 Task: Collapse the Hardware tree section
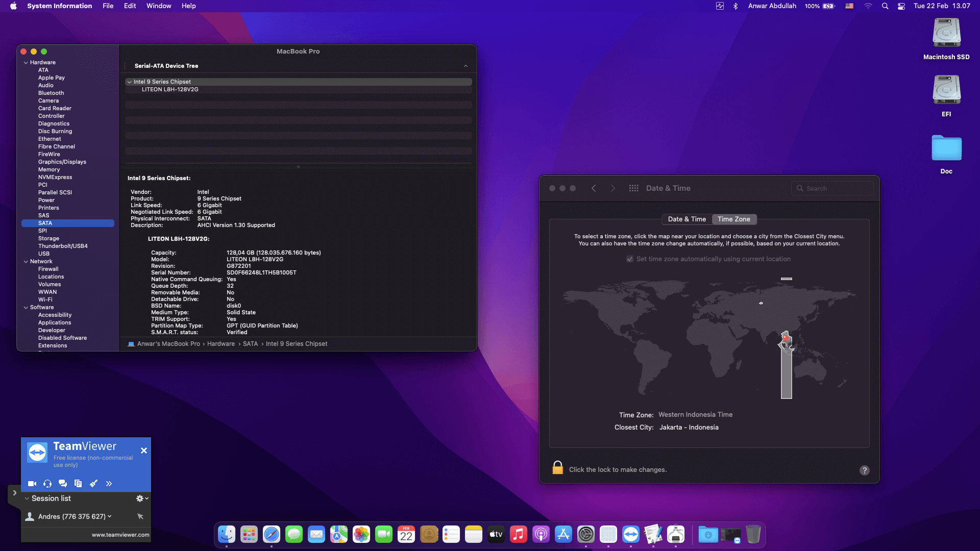pyautogui.click(x=26, y=63)
